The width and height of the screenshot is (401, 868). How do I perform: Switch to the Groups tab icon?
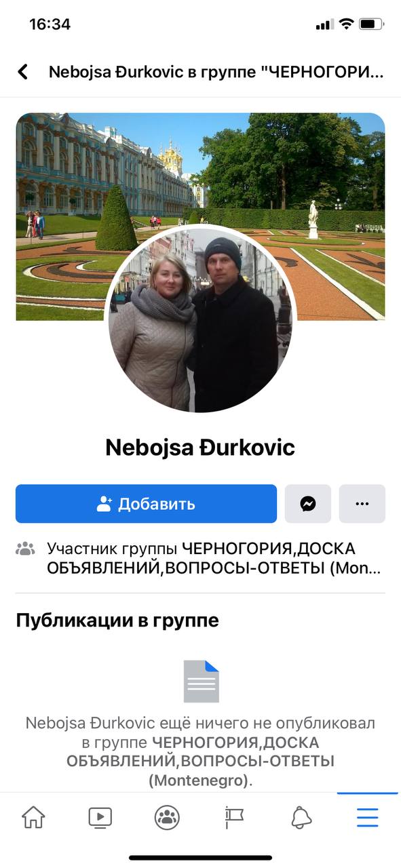[x=167, y=818]
